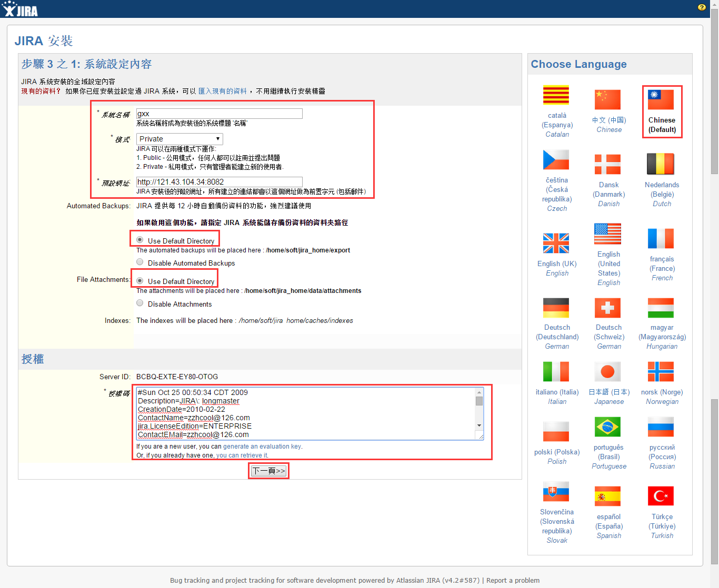Pick the norsk Norge flag
719x588 pixels.
coord(661,372)
